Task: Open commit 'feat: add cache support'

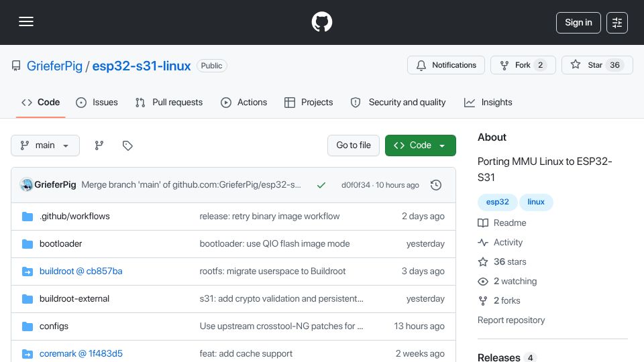Action: [x=246, y=354]
